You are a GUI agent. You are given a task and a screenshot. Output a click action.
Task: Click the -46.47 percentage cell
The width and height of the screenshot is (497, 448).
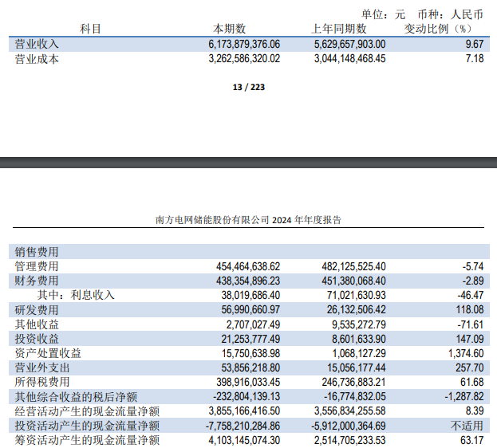[x=471, y=295]
